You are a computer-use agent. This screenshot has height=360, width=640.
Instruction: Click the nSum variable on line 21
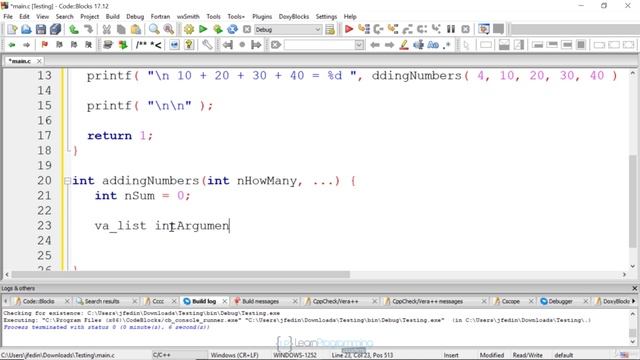tap(140, 196)
